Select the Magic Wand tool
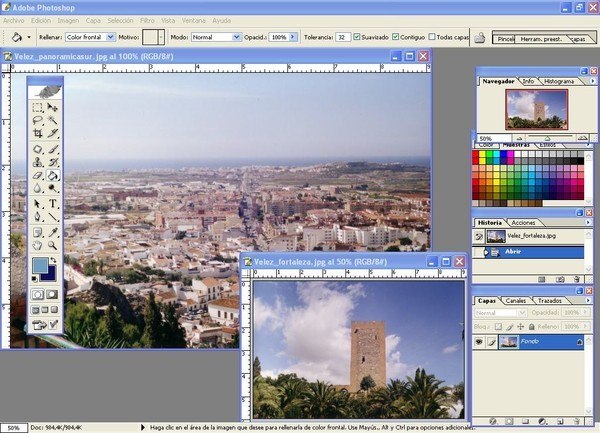 (53, 119)
